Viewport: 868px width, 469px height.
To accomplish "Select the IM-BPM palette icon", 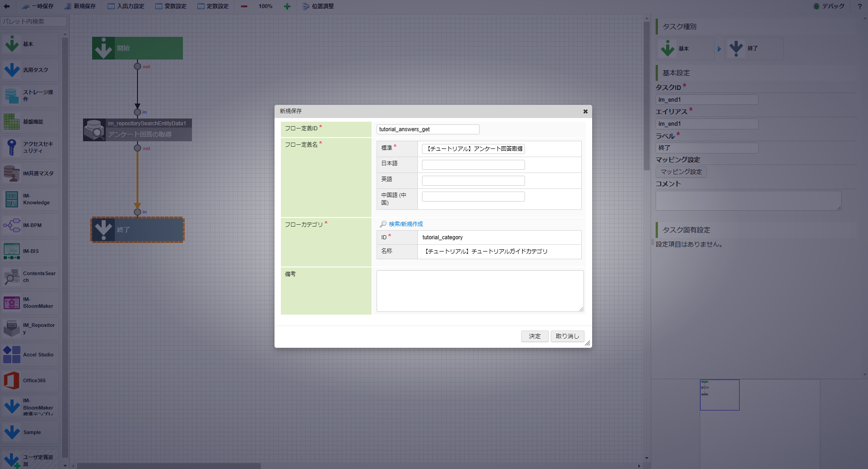I will 12,225.
